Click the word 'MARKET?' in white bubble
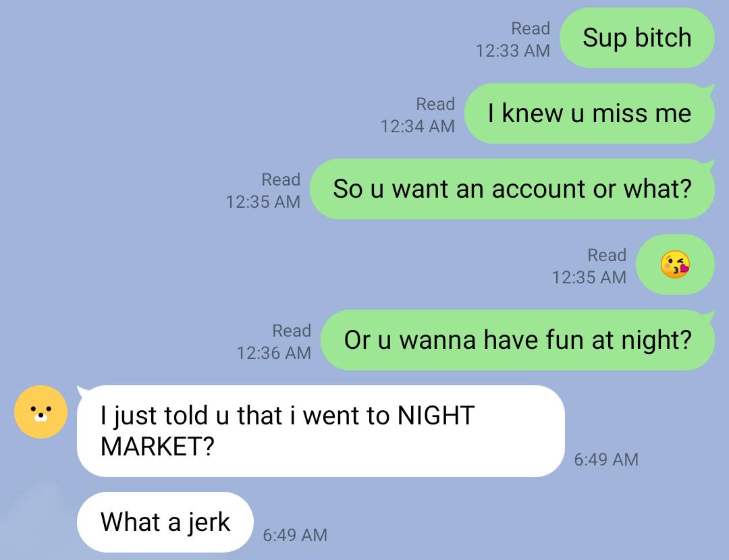729x560 pixels. pos(157,447)
